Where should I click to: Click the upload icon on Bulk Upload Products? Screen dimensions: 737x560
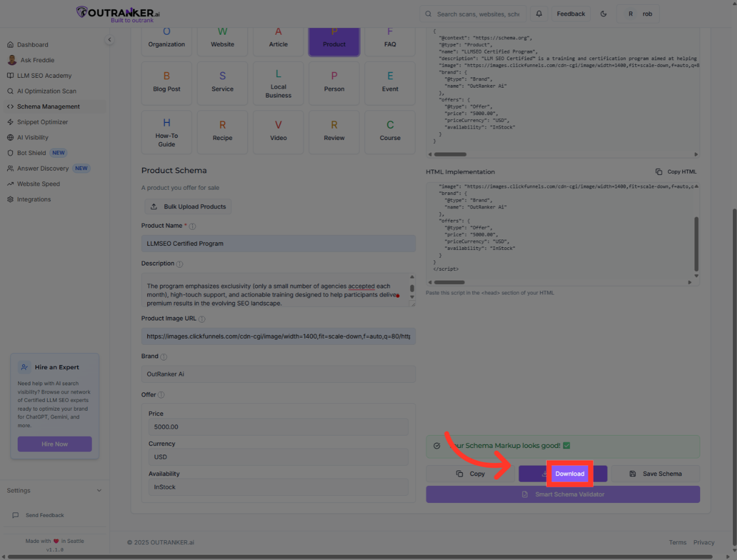(x=154, y=207)
